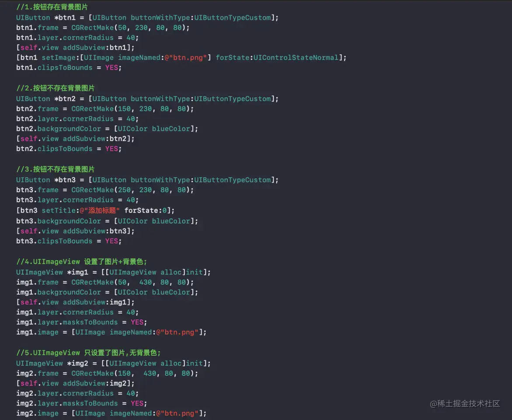Click 'img1.frame = CGRectMake(50, 430, 80, 80);' line
The width and height of the screenshot is (512, 420).
[x=105, y=282]
